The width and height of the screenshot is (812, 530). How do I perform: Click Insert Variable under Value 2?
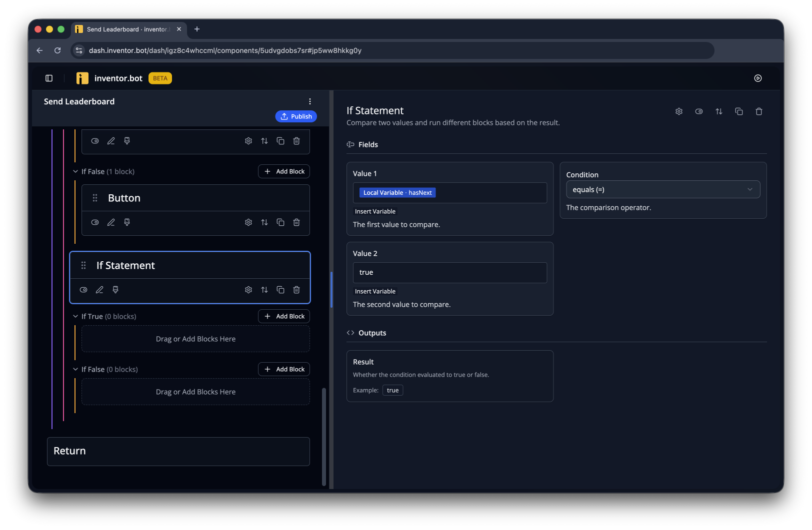click(x=375, y=291)
